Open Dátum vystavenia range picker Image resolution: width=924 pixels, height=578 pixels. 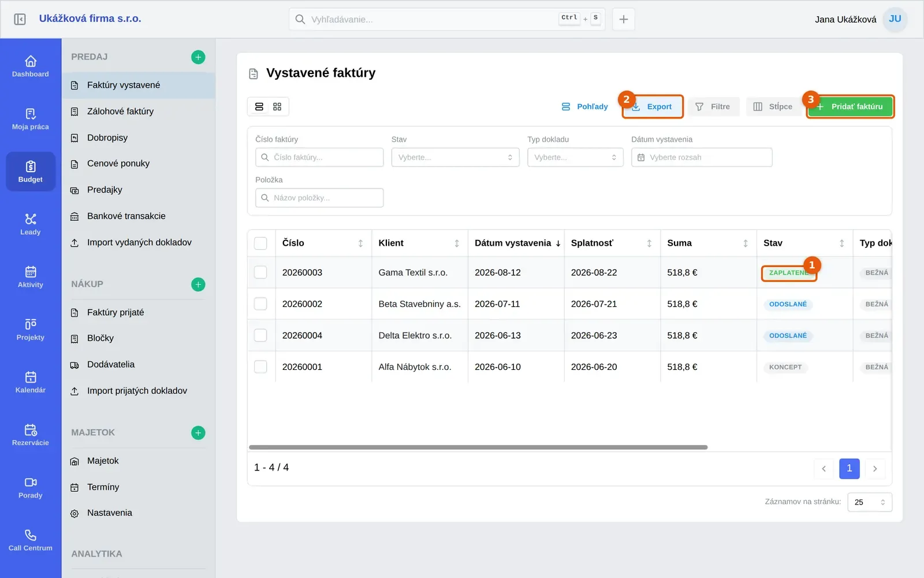(702, 157)
